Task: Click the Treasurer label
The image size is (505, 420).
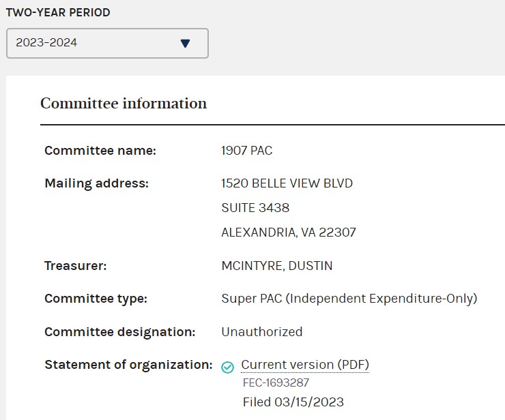Action: 76,266
